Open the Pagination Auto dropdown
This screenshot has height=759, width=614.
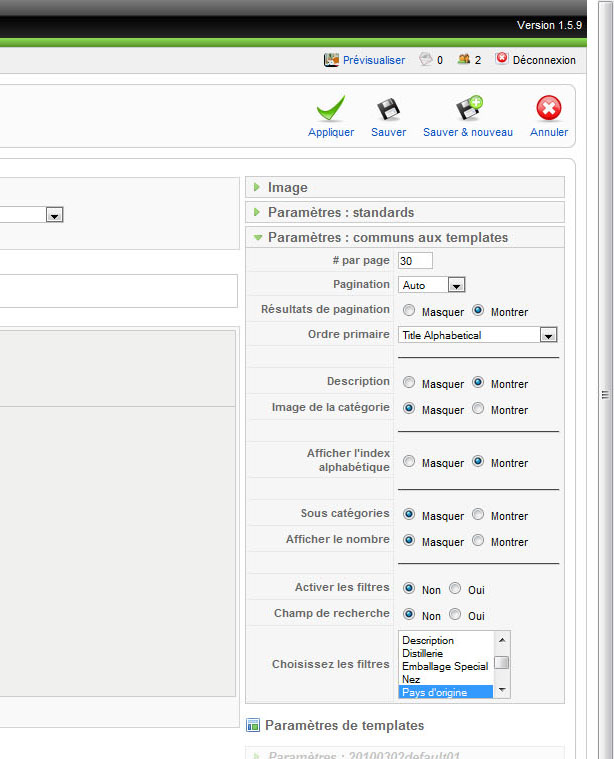[x=431, y=285]
